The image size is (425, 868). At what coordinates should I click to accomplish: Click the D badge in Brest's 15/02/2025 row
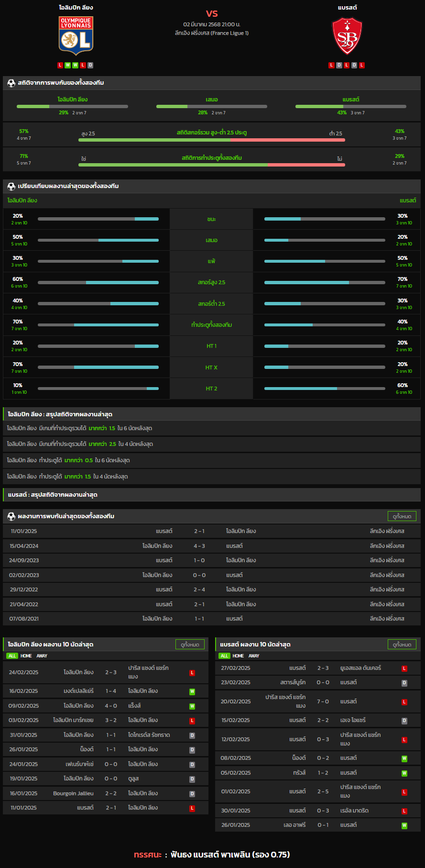tap(404, 721)
